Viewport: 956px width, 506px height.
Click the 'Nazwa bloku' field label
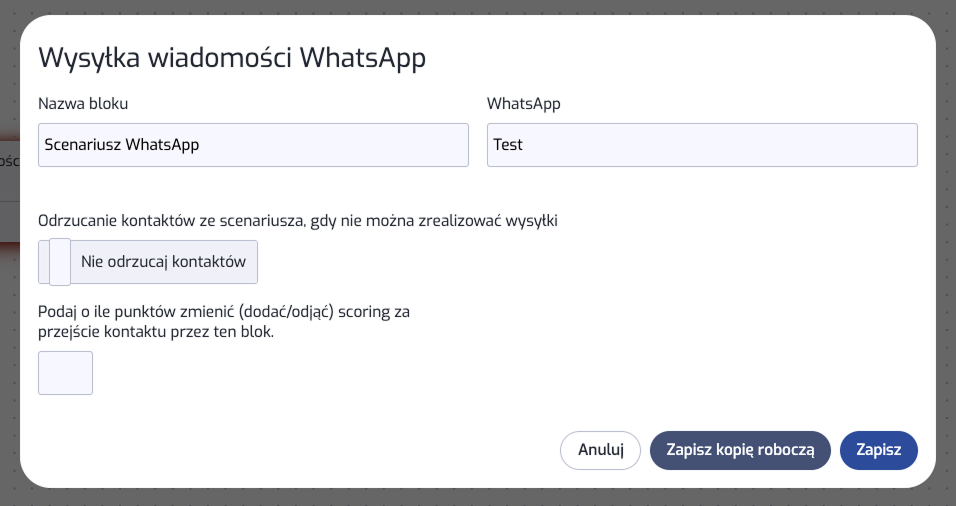coord(83,103)
